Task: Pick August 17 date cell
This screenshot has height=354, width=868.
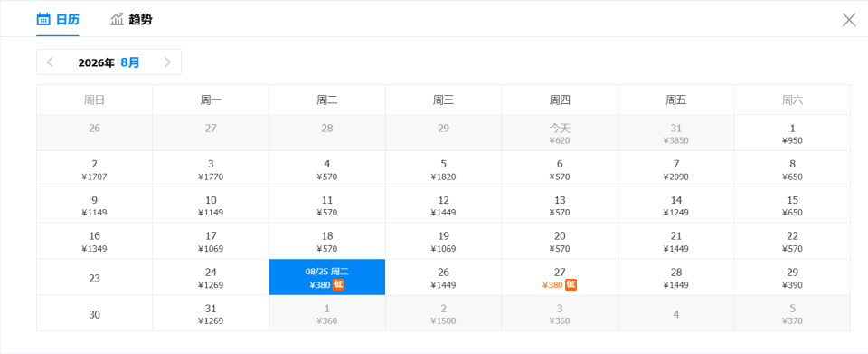Action: coord(211,241)
